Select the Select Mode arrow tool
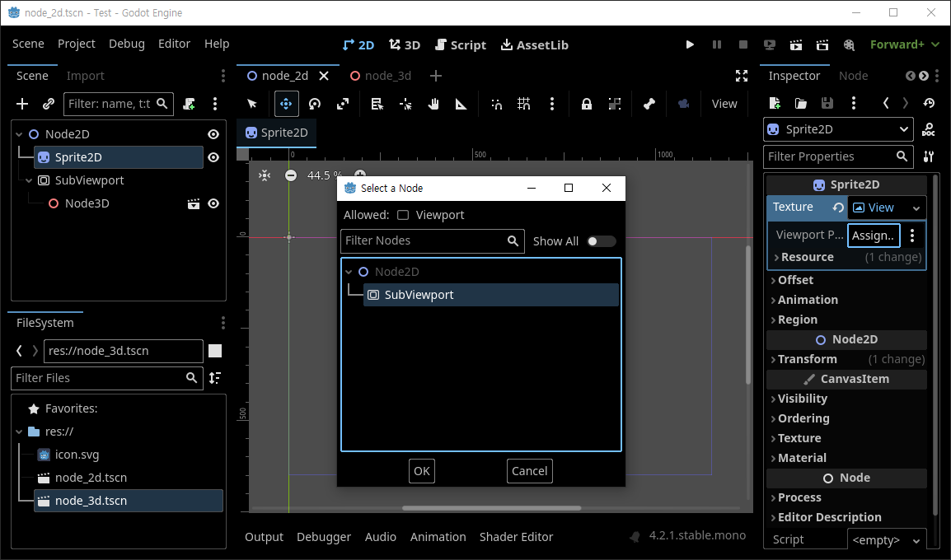951x560 pixels. point(252,104)
